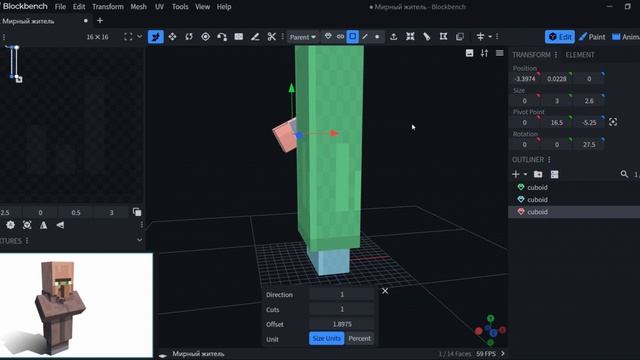The width and height of the screenshot is (640, 360).
Task: Click the Inset faces icon
Action: click(x=410, y=37)
